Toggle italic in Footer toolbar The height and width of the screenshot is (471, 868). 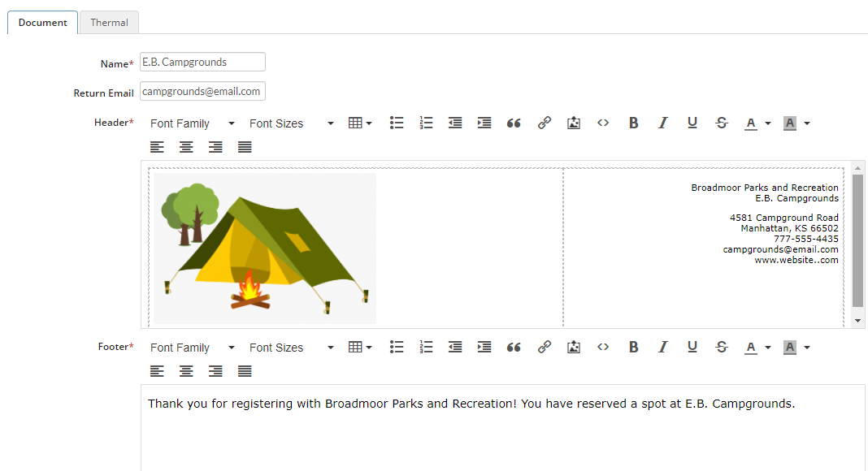(x=662, y=347)
